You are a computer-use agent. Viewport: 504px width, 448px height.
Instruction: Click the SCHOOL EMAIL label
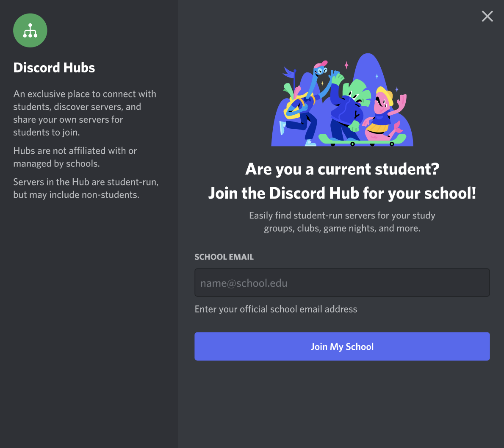point(224,257)
